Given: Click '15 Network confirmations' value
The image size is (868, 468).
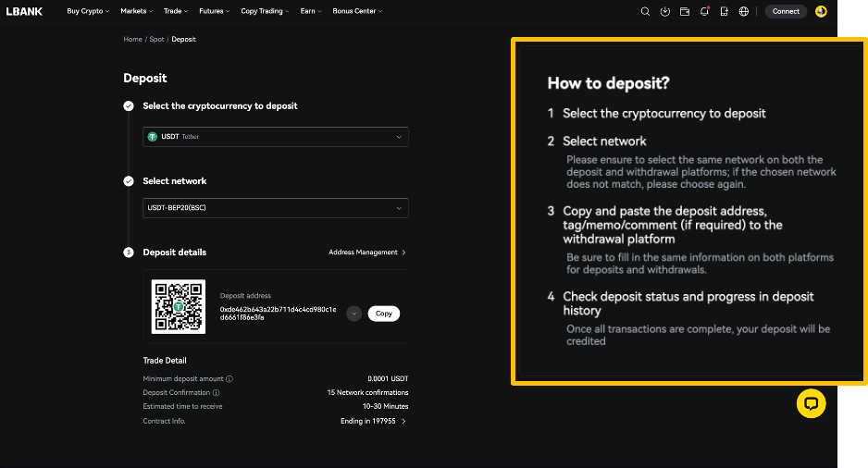Looking at the screenshot, I should click(367, 393).
